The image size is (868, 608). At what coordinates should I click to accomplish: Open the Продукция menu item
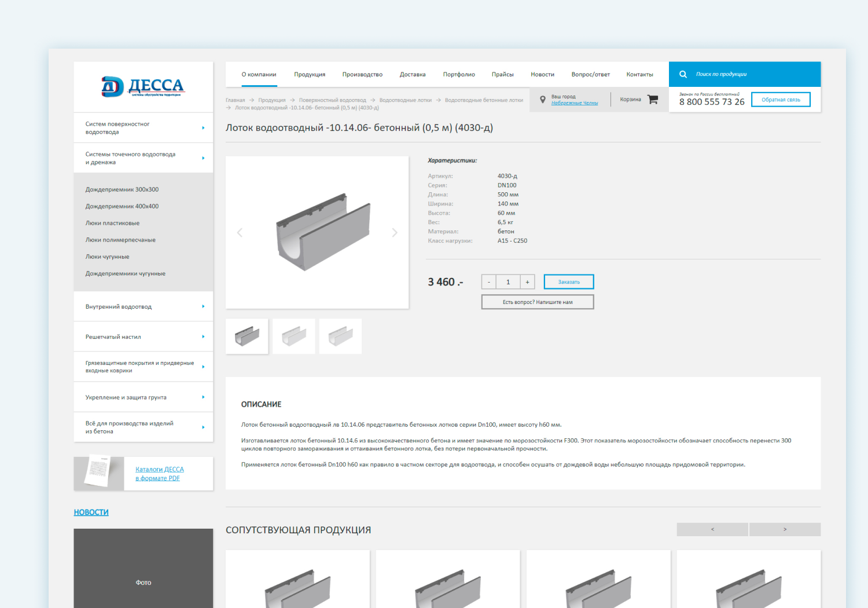click(309, 75)
